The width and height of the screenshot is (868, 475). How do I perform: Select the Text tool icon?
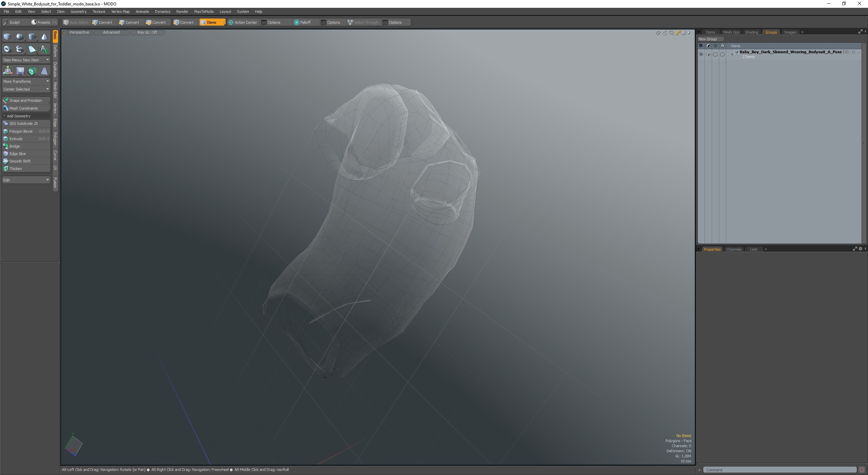(x=44, y=49)
